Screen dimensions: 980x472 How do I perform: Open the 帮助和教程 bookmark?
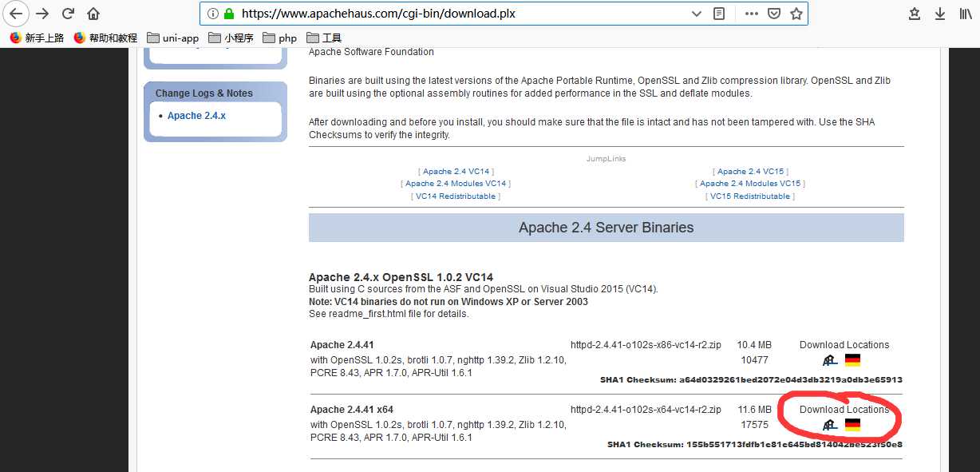click(x=105, y=38)
